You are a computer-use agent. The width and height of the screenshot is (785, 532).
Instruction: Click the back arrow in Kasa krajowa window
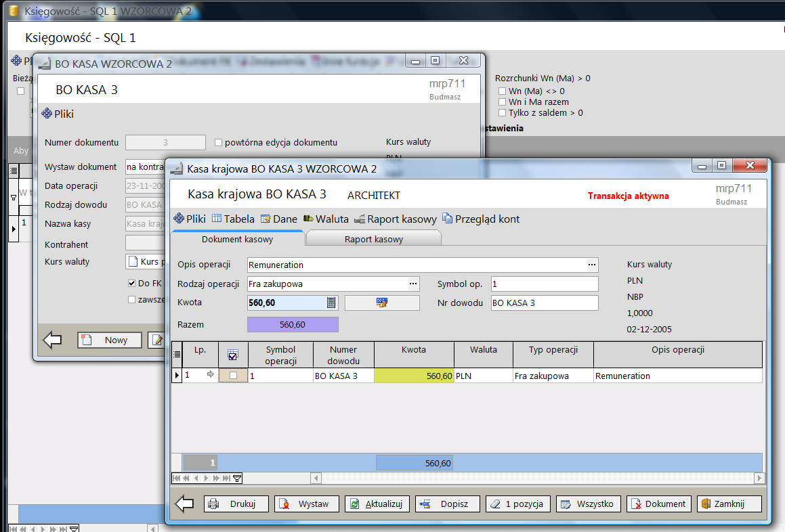[185, 504]
